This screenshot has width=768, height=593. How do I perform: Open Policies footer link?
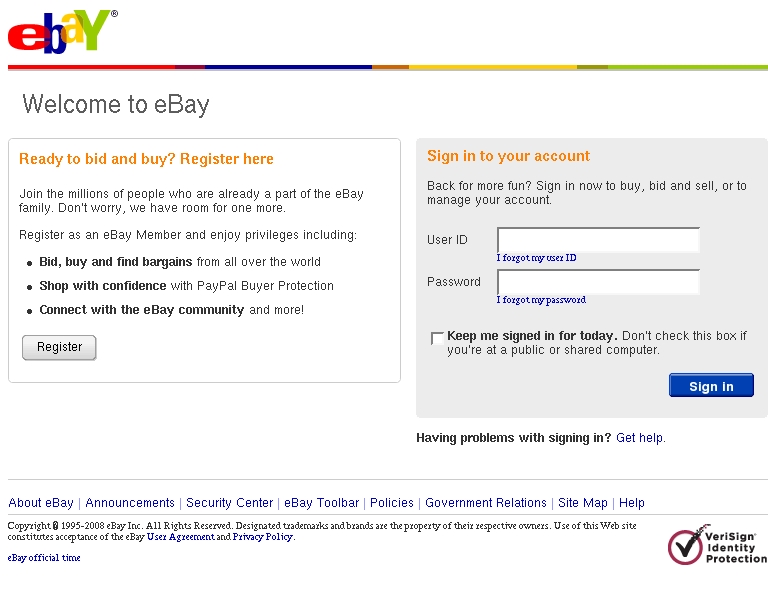391,503
